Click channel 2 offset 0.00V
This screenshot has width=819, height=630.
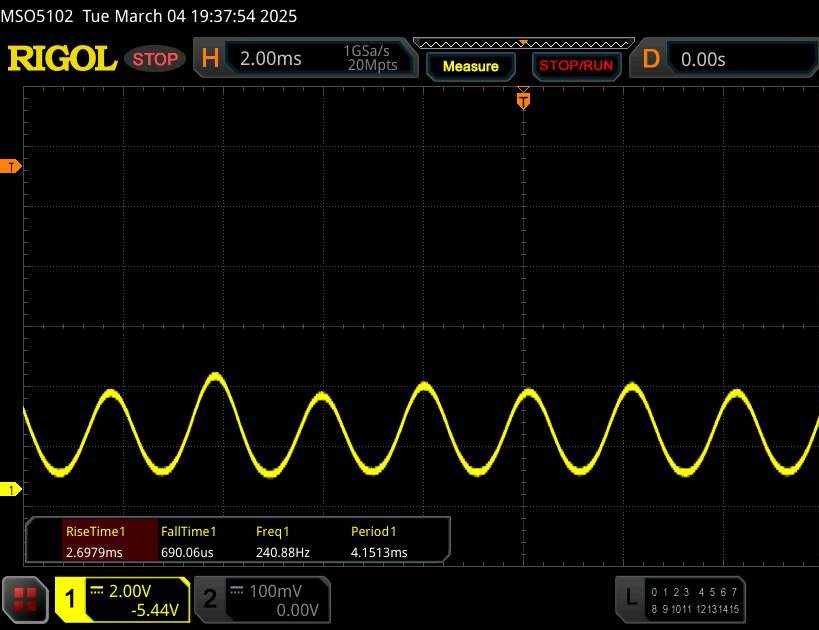[x=297, y=610]
